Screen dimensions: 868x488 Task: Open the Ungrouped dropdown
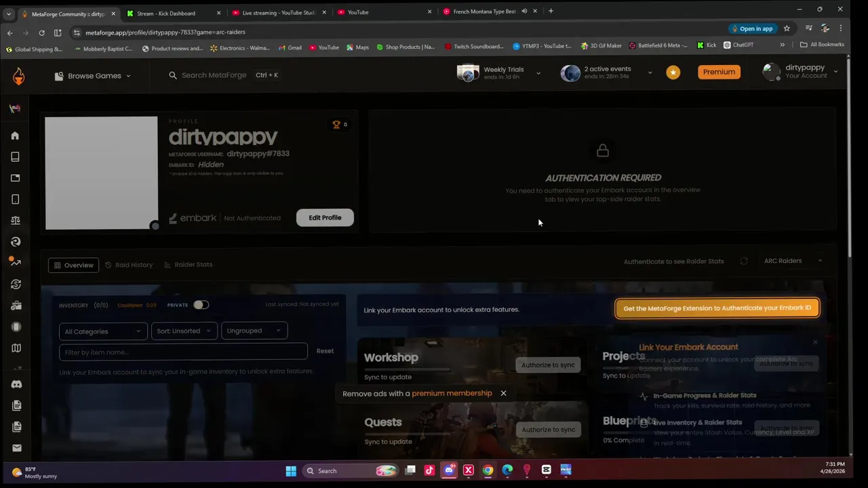coord(254,331)
